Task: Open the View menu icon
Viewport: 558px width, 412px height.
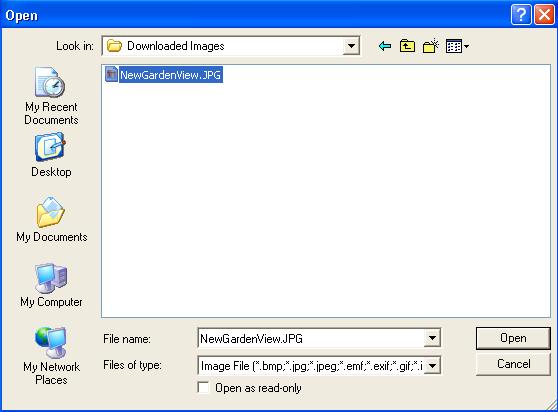Action: [x=457, y=46]
